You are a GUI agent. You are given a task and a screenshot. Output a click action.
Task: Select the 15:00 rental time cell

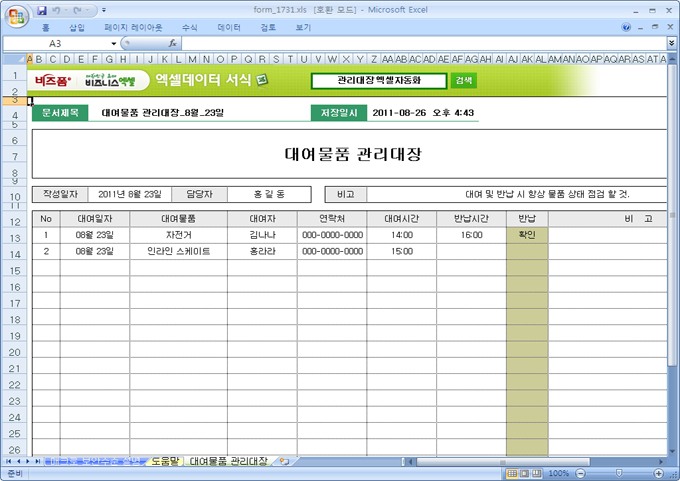tap(402, 251)
